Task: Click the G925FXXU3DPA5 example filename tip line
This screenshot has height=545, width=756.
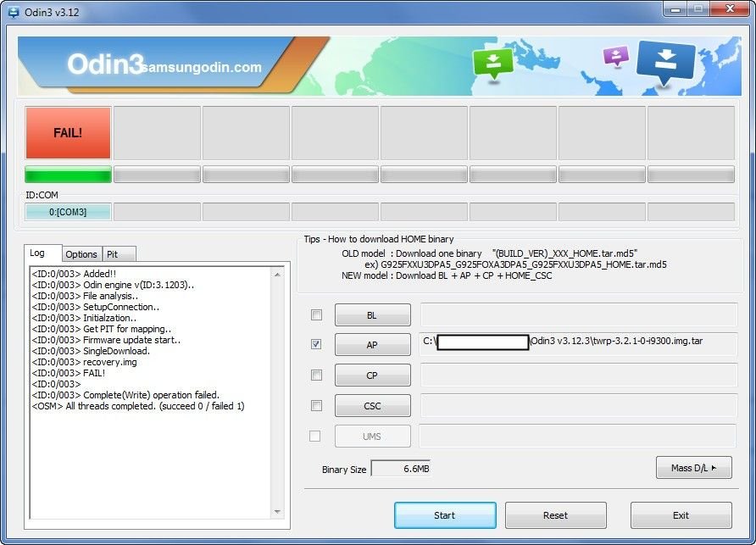Action: click(516, 264)
